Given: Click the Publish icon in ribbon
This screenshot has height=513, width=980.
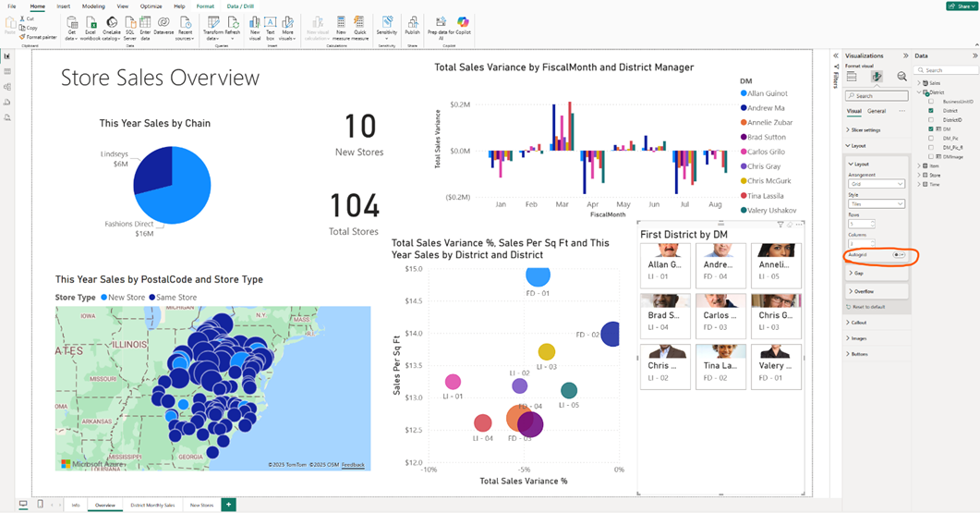Looking at the screenshot, I should (x=412, y=22).
